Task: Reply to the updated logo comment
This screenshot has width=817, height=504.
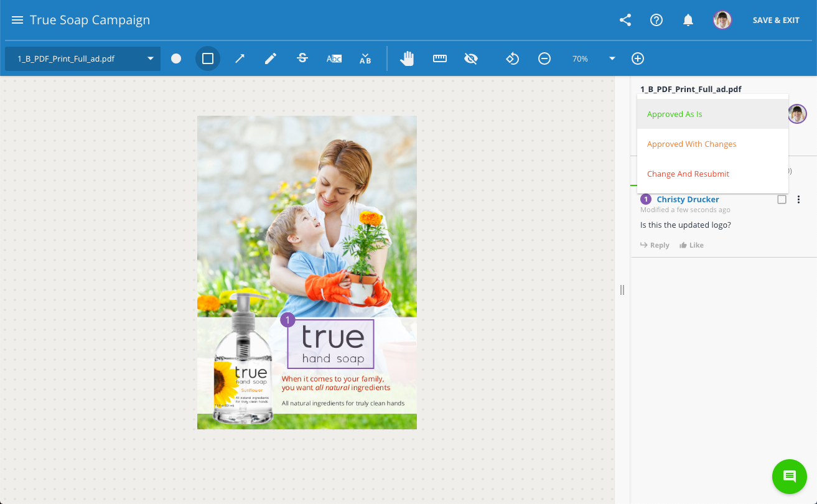Action: tap(655, 245)
